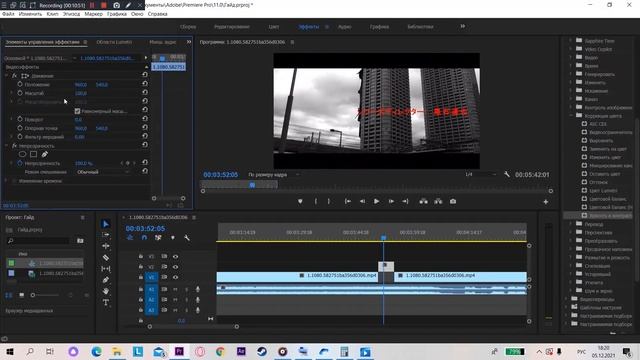Open program monitor settings wrench
This screenshot has height=360, width=640.
507,174
